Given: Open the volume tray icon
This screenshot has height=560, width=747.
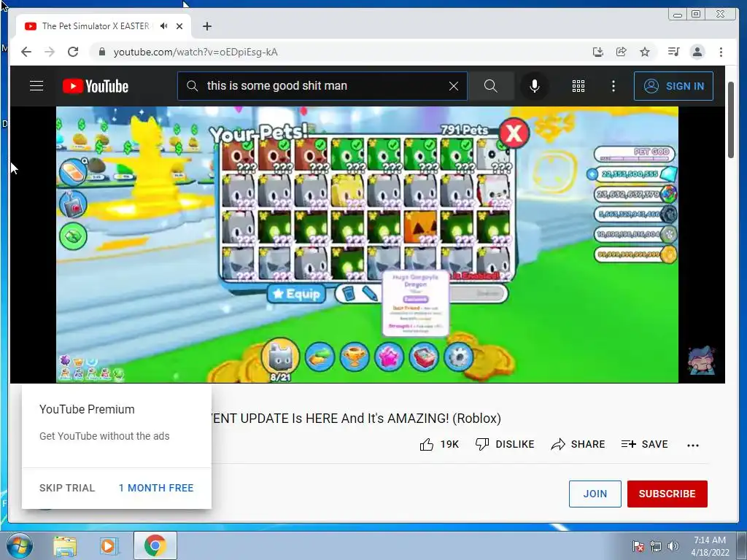Looking at the screenshot, I should 673,546.
